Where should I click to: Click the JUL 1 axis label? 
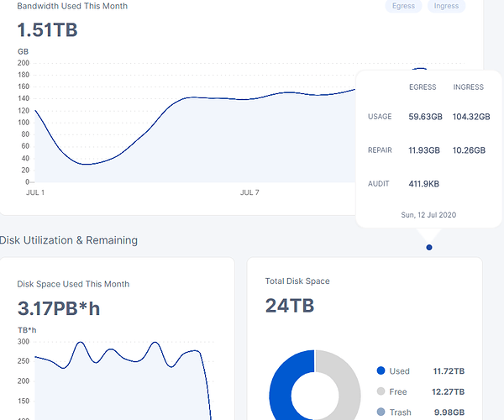click(x=35, y=192)
